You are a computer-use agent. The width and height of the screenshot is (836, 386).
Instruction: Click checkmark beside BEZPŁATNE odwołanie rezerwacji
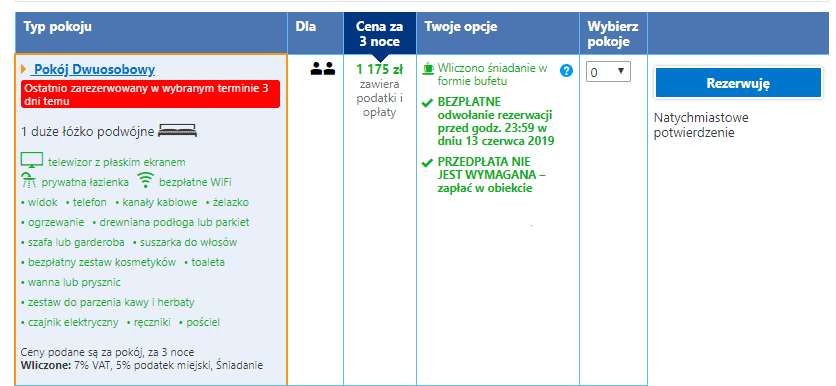pos(427,103)
